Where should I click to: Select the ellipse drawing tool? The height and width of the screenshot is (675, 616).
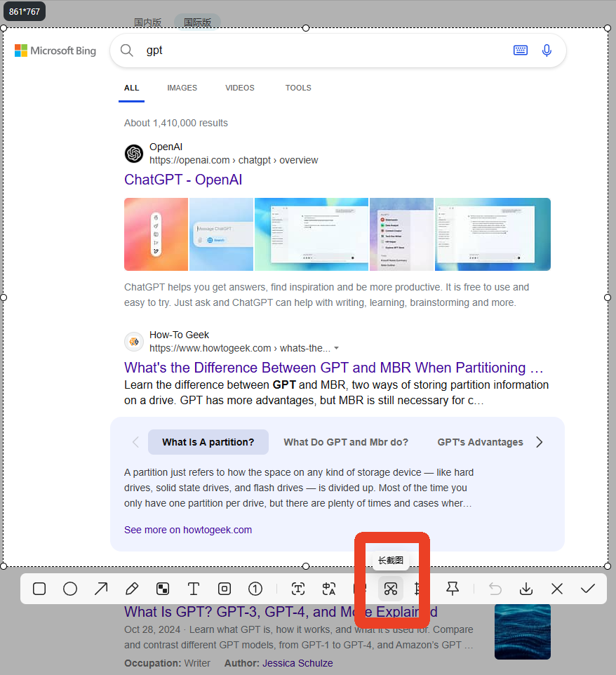(70, 589)
